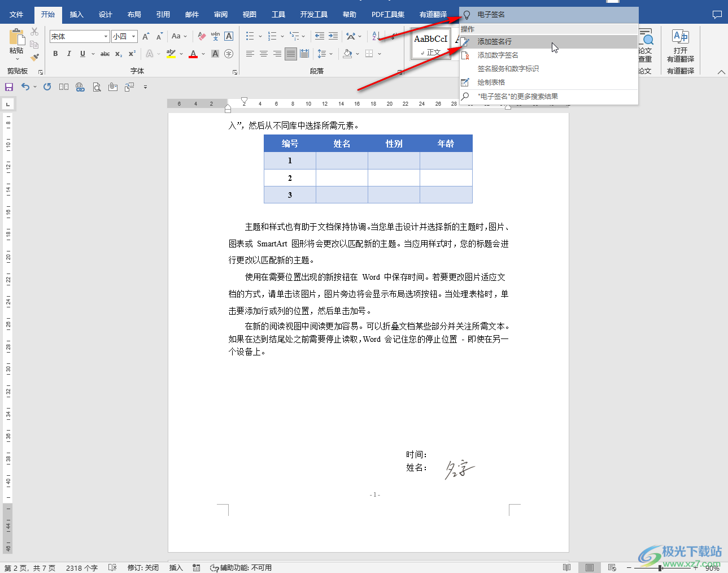Click the zoom slider in status bar
728x573 pixels.
[660, 568]
